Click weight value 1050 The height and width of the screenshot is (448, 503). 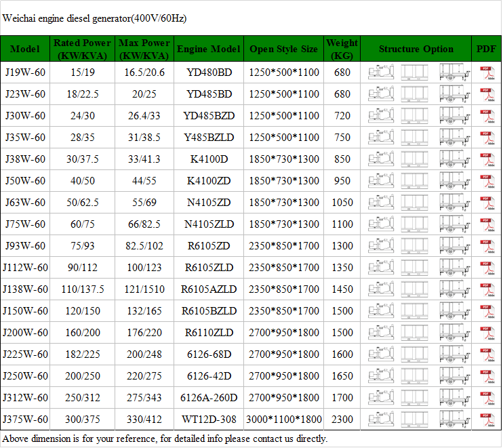342,202
